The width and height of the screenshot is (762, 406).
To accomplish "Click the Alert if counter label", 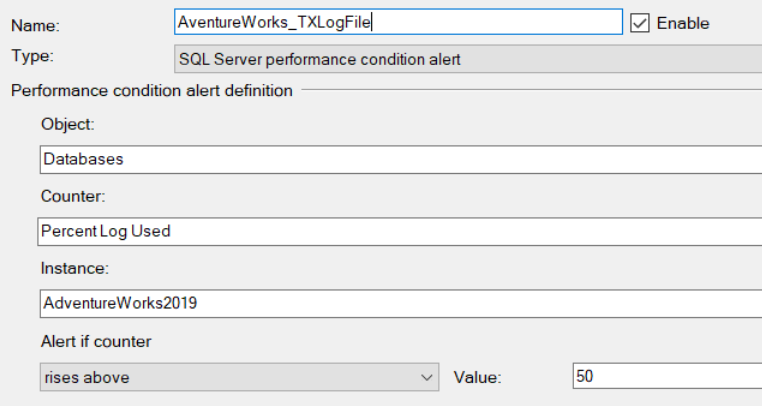I will (96, 341).
